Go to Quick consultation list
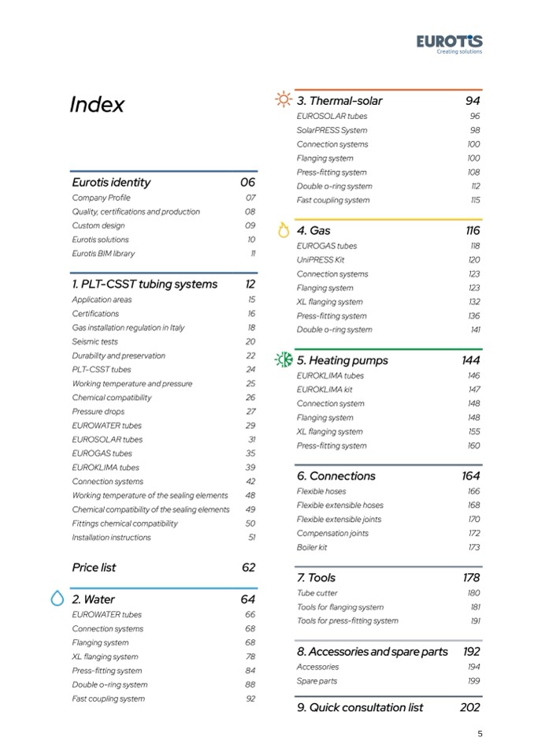534x756 pixels. [360, 707]
